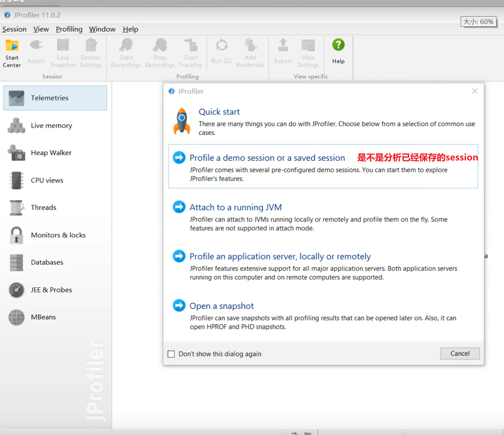Open the Session menu
Viewport: 504px width, 435px height.
(x=14, y=29)
